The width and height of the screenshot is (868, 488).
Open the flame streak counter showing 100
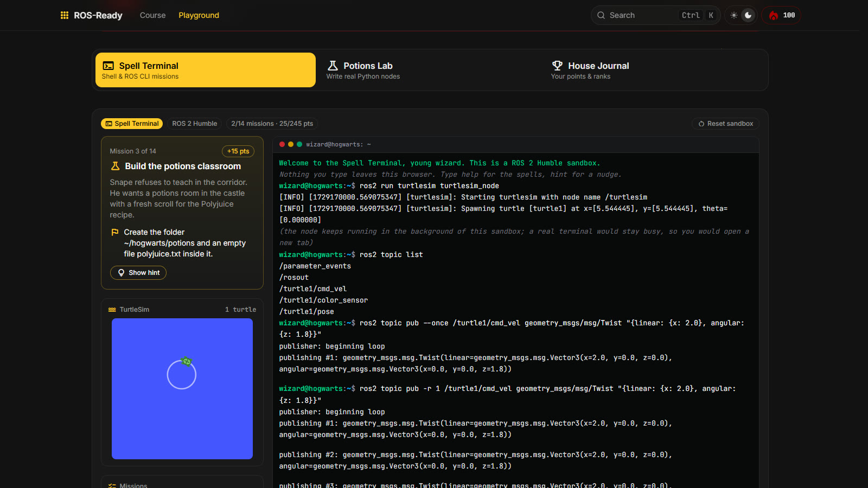coord(781,15)
